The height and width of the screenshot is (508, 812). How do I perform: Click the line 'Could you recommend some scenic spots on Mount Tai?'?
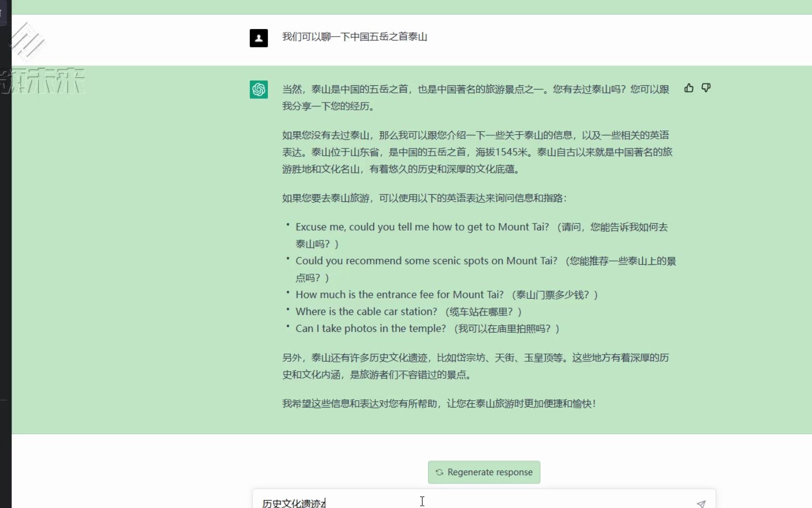pos(427,261)
